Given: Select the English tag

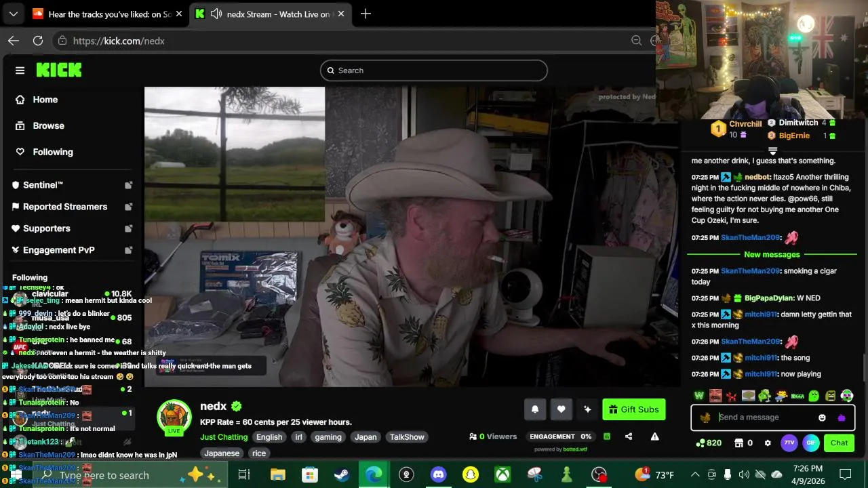Looking at the screenshot, I should pos(269,437).
